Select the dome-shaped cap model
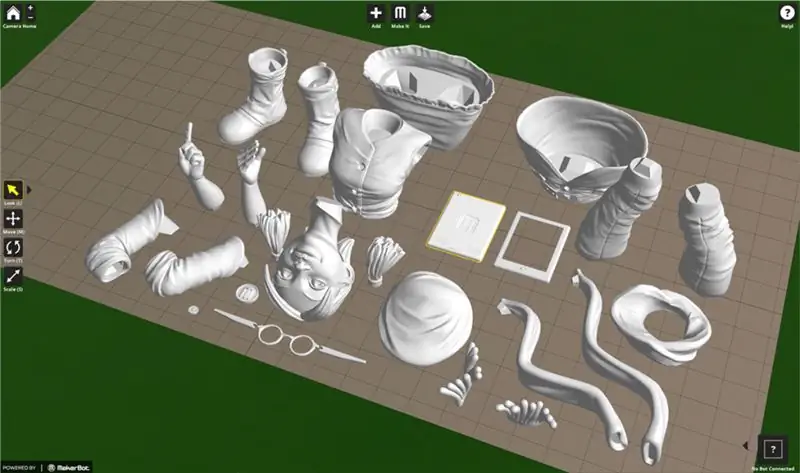 coord(426,318)
